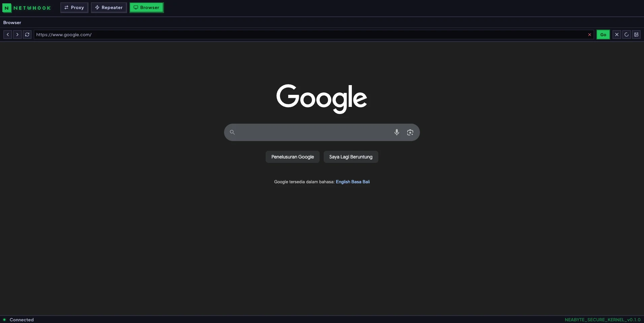Go back with the left arrow button
The height and width of the screenshot is (323, 644).
[8, 35]
